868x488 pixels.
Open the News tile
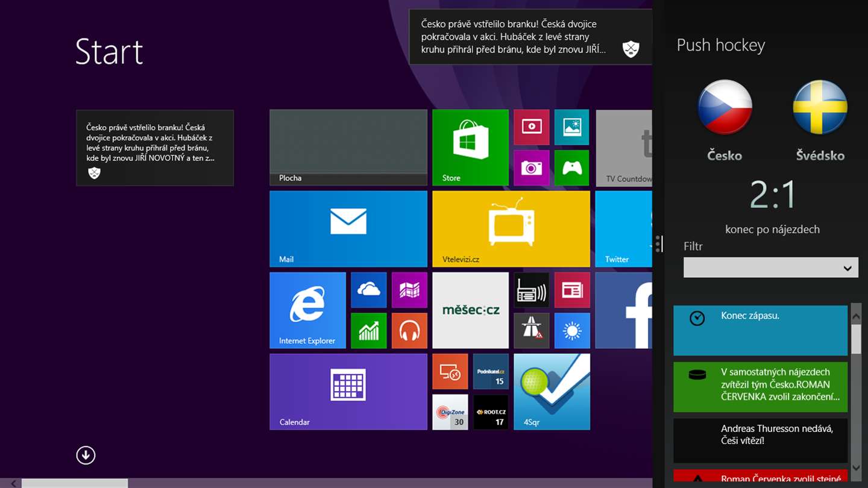click(x=571, y=290)
